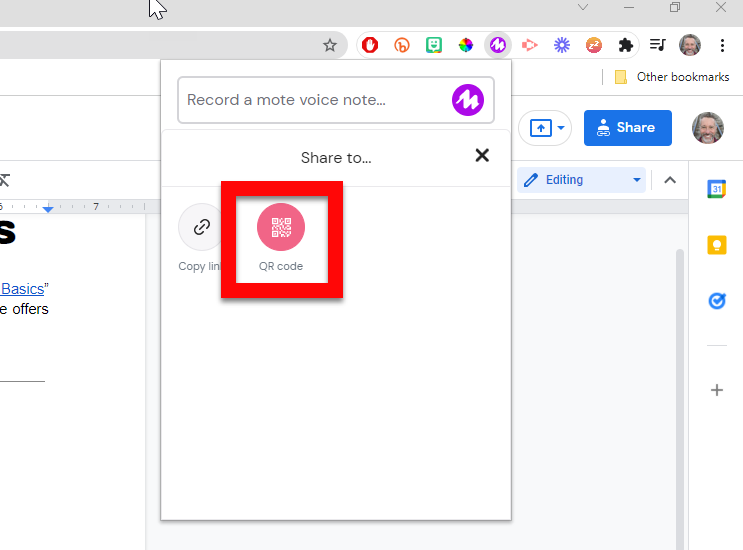
Task: Open the Other bookmarks folder
Action: click(671, 77)
